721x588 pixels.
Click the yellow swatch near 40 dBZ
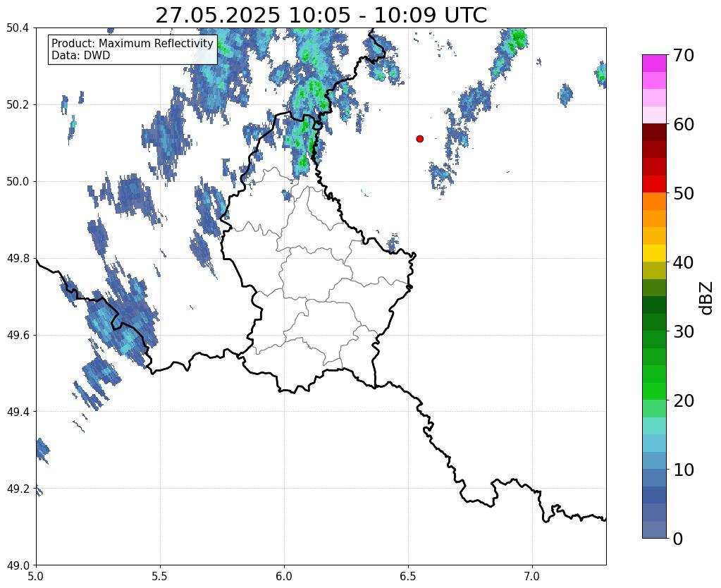click(654, 254)
